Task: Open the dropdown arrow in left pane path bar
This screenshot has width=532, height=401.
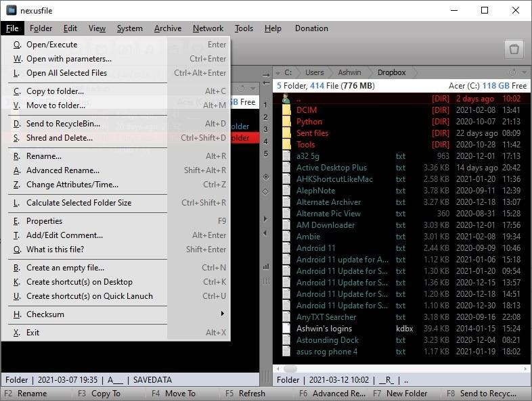Action: (x=252, y=89)
